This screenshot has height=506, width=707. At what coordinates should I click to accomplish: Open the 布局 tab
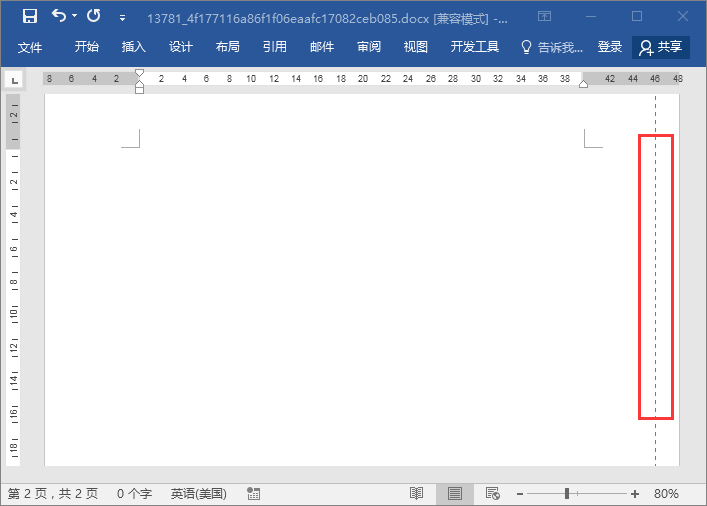(x=228, y=47)
